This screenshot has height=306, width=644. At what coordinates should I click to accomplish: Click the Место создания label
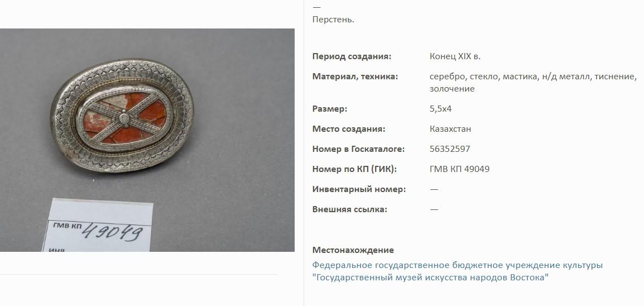point(349,129)
